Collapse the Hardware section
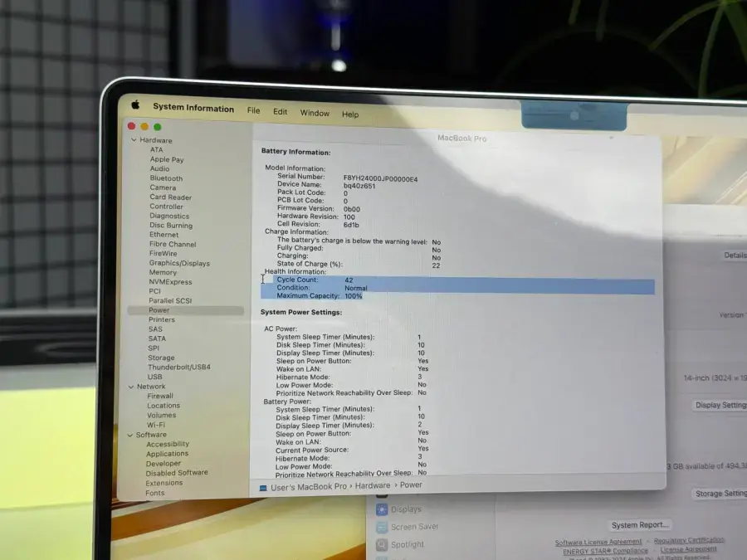The image size is (747, 560). point(133,140)
